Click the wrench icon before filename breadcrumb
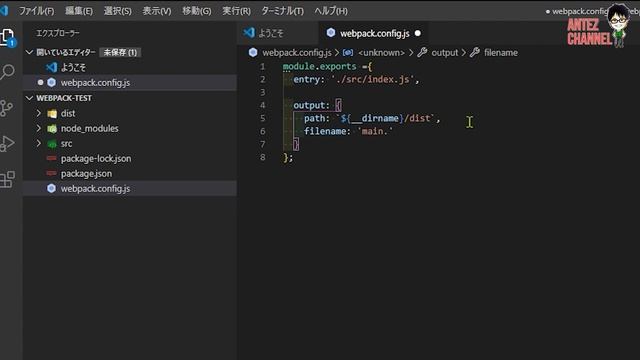 pos(475,52)
